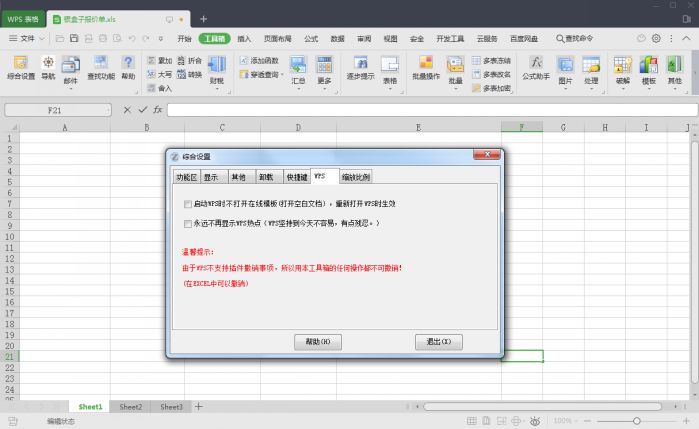Screen dimensions: 699x429
Task: Click the 大写 tool
Action: click(160, 74)
